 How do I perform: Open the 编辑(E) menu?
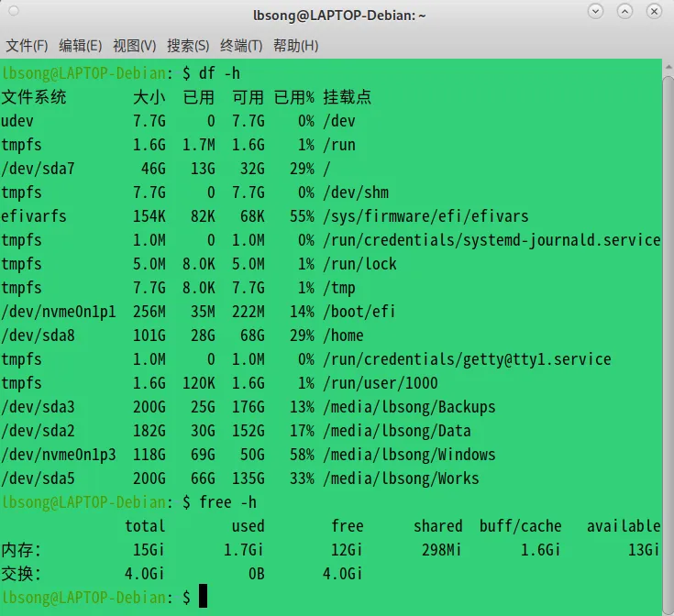[x=81, y=46]
